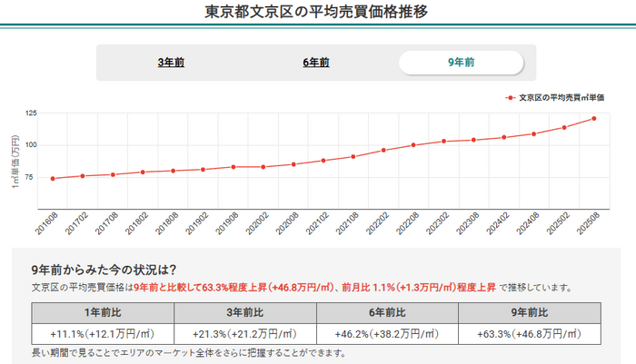This screenshot has height=364, width=636.
Task: Click the 202508 data point on chart
Action: [x=594, y=118]
